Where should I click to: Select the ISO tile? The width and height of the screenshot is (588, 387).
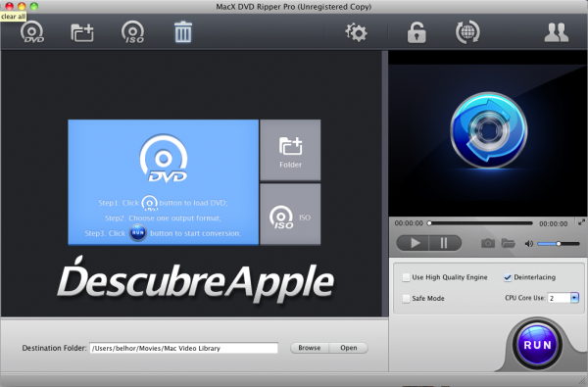coord(290,215)
